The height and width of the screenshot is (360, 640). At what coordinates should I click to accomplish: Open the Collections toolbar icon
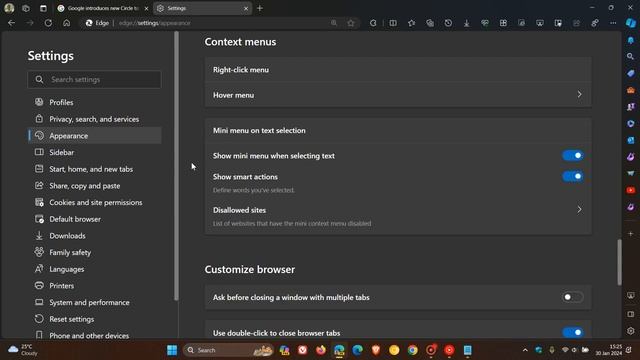click(430, 23)
